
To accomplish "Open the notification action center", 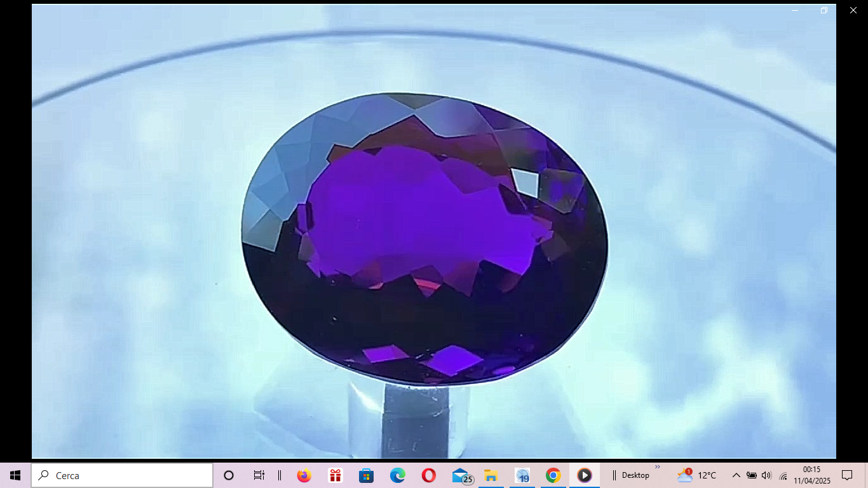I will click(847, 475).
